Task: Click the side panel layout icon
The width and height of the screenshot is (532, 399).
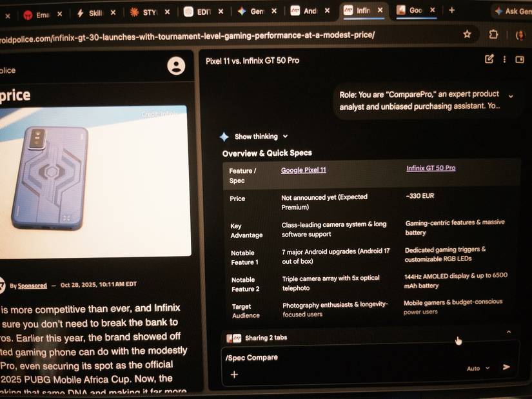Action: click(x=520, y=60)
